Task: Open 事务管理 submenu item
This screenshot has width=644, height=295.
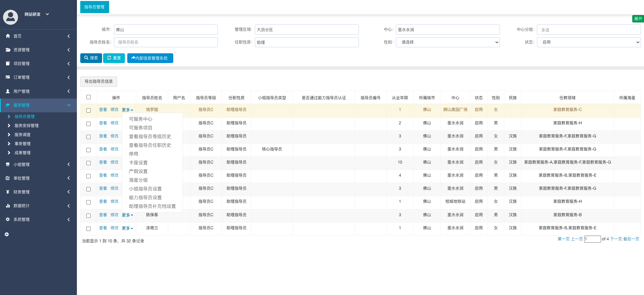Action: tap(22, 144)
